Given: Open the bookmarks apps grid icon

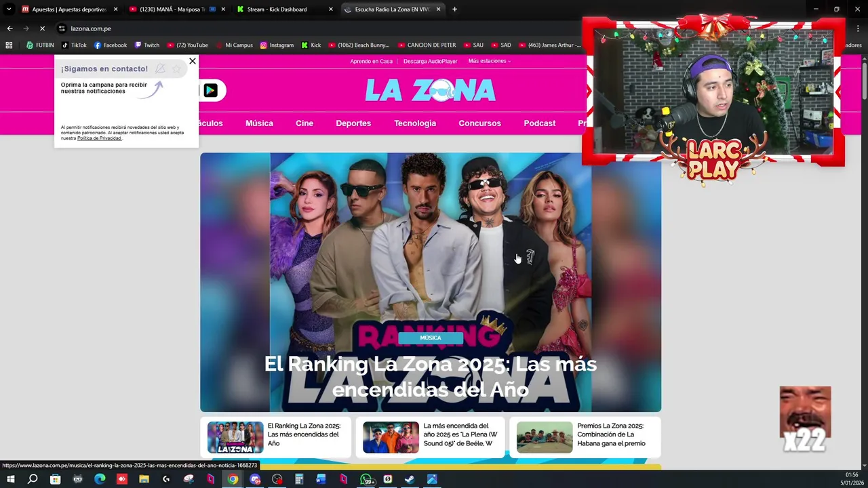Looking at the screenshot, I should (9, 45).
